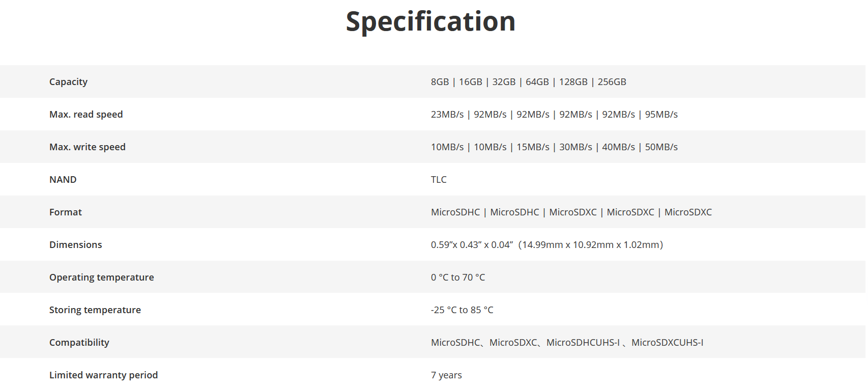Click the Format row label
Image resolution: width=868 pixels, height=387 pixels.
tap(65, 212)
